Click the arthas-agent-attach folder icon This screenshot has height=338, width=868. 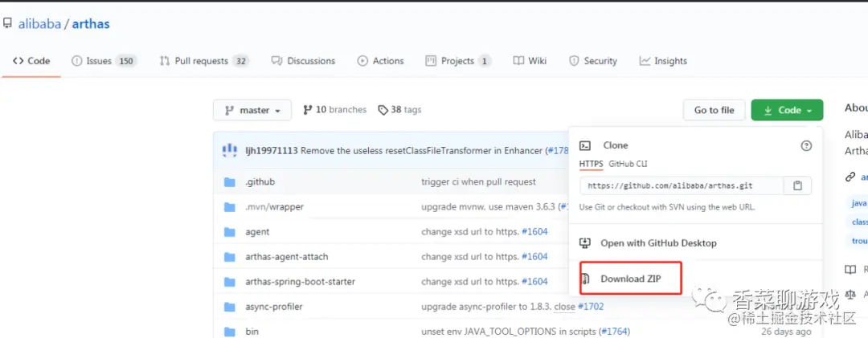pos(230,257)
